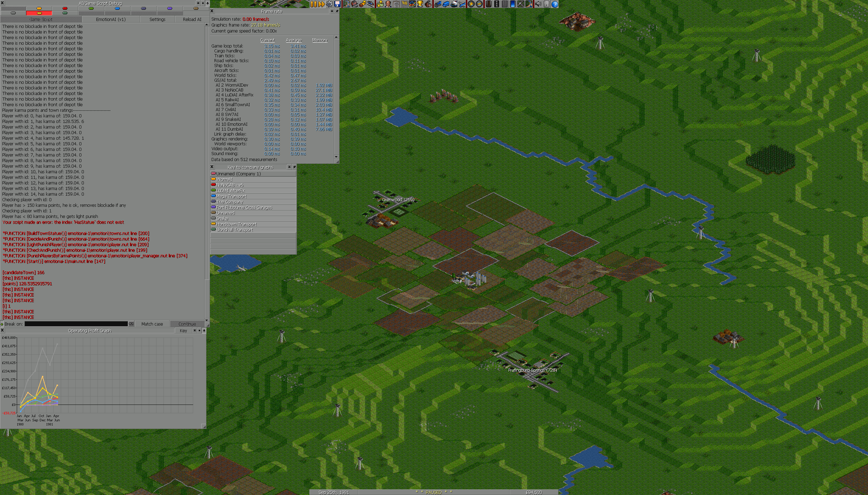Image resolution: width=868 pixels, height=495 pixels.
Task: Click Frame rate list scroll down arrow
Action: pos(336,157)
